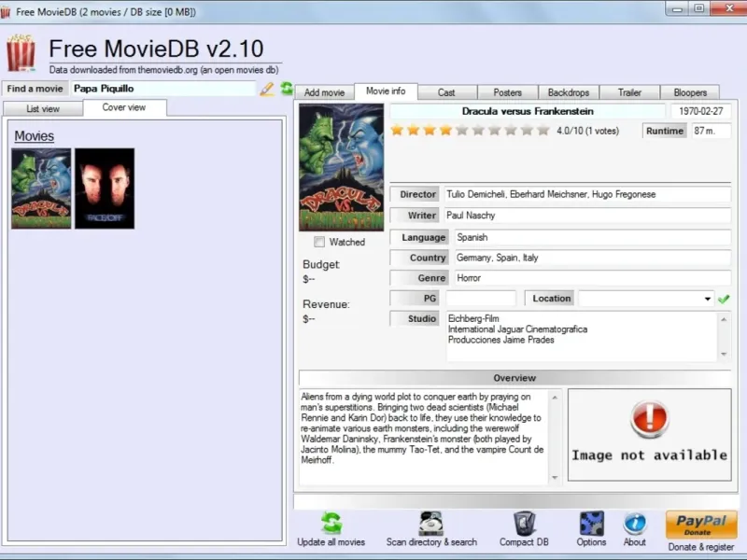Click the pencil edit icon beside search field
The image size is (747, 560).
tap(267, 89)
